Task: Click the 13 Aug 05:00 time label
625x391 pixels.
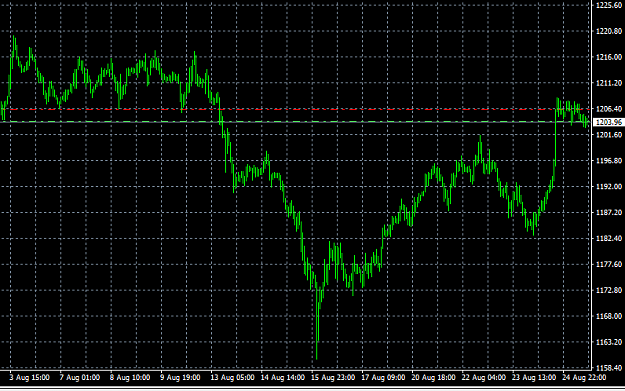Action: pos(232,377)
